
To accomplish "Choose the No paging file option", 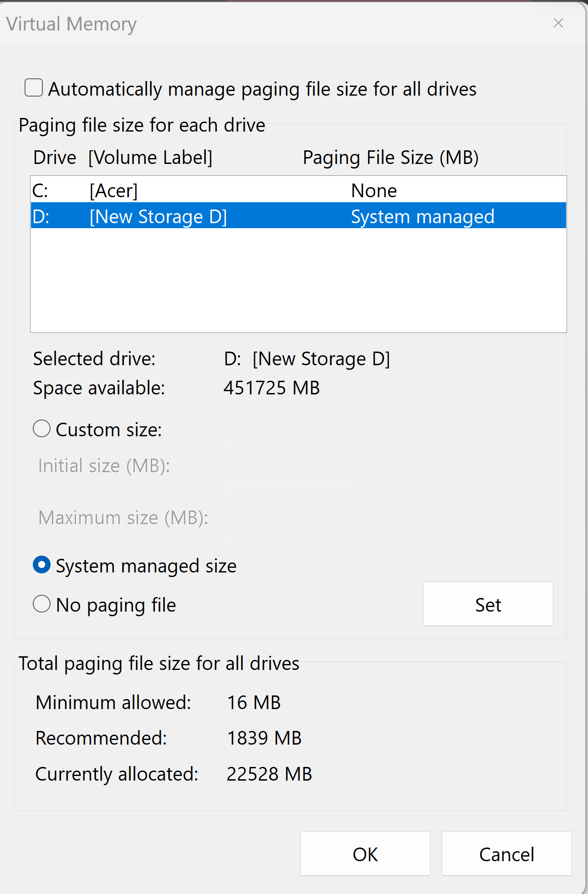I will coord(42,604).
